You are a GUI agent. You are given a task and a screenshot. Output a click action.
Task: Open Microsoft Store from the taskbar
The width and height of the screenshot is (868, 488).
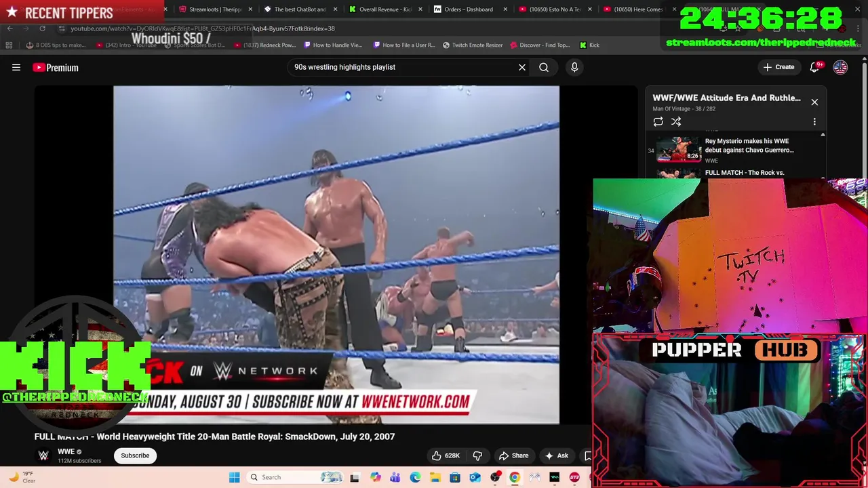coord(455,477)
